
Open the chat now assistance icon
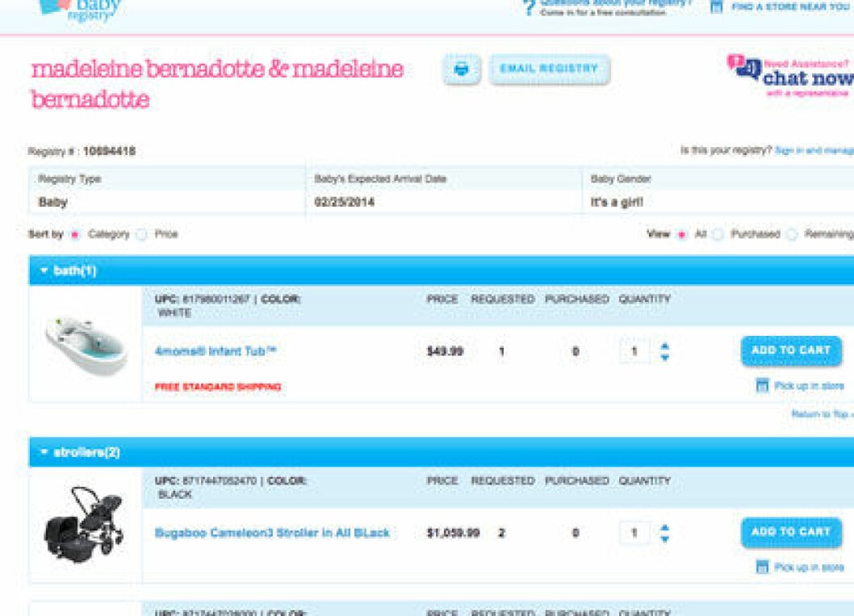pos(744,67)
